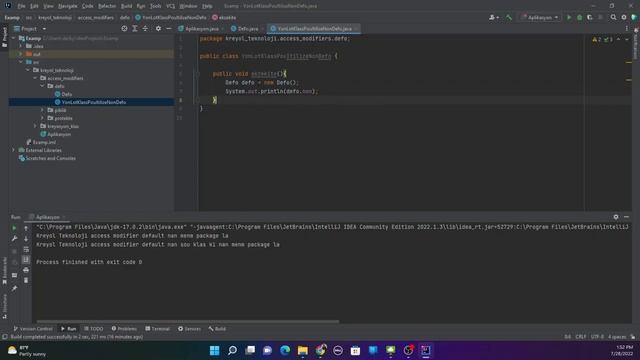This screenshot has height=360, width=640.
Task: Open the TODO tool window
Action: click(93, 329)
